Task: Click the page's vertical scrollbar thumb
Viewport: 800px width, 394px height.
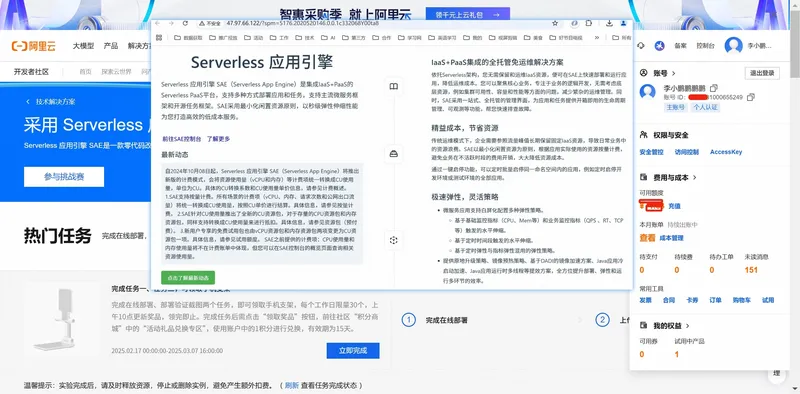Action: point(795,43)
